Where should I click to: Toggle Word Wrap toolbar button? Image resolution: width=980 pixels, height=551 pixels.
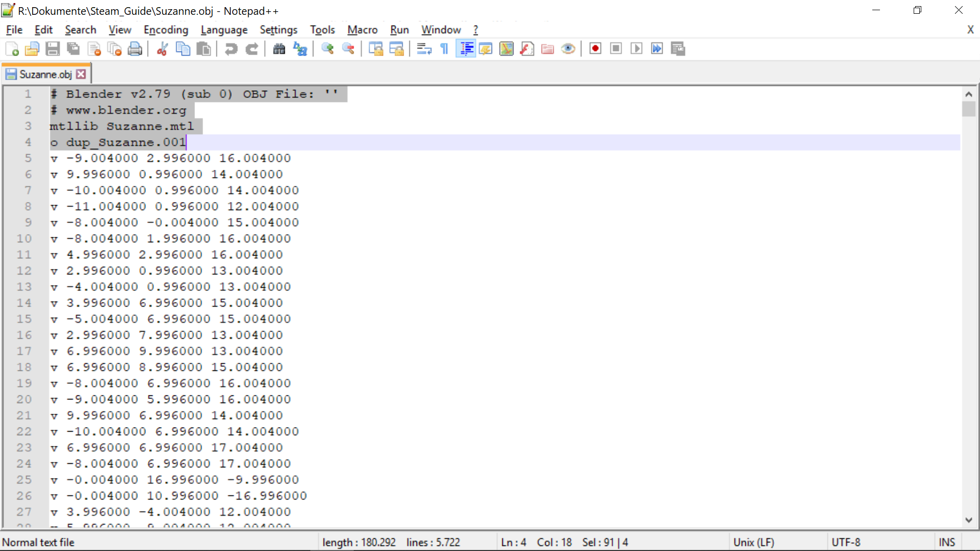(x=424, y=49)
